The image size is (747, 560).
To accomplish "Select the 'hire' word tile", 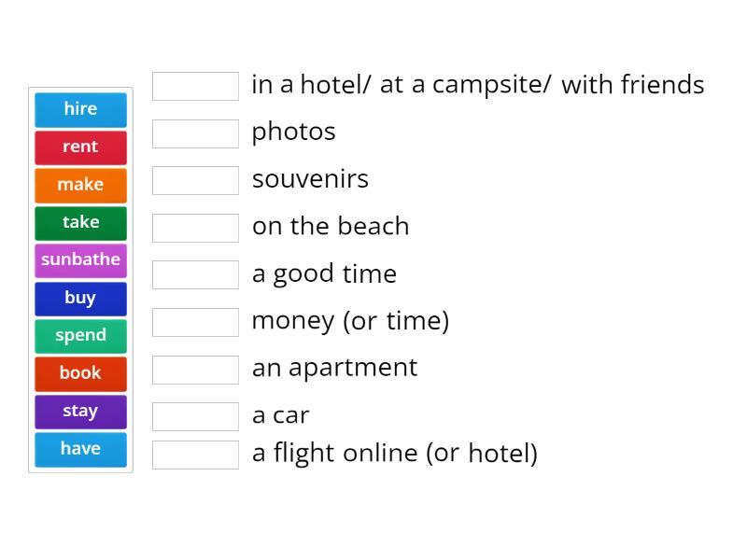I will coord(80,109).
